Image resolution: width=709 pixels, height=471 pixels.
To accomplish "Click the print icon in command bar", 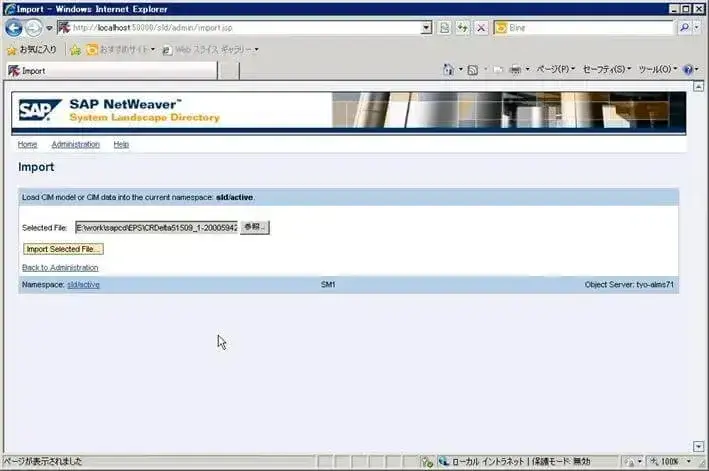I will click(515, 70).
